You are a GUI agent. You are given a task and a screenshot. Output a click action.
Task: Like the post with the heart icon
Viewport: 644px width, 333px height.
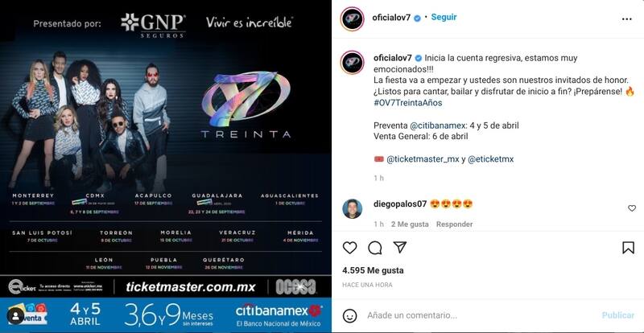(x=349, y=248)
